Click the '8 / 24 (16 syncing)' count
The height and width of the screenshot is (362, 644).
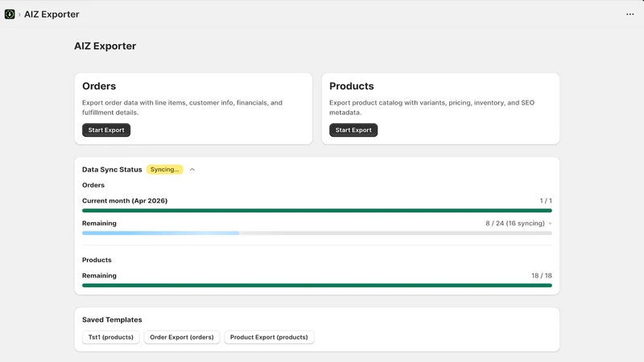pyautogui.click(x=515, y=224)
